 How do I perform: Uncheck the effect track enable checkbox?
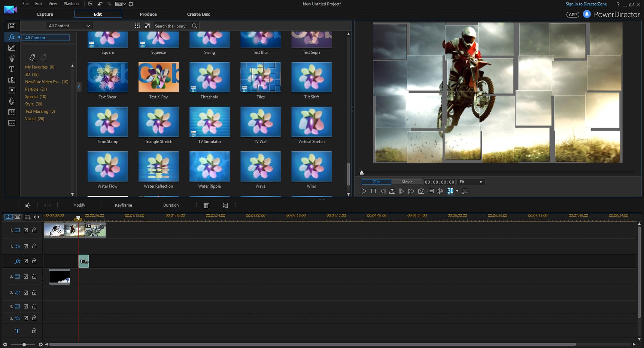[26, 261]
